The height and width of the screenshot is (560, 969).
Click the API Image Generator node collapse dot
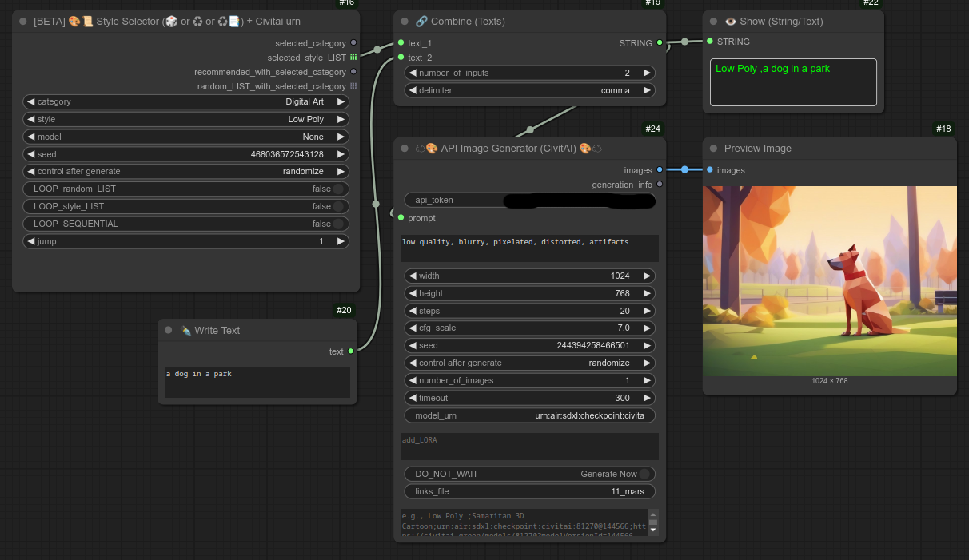405,149
